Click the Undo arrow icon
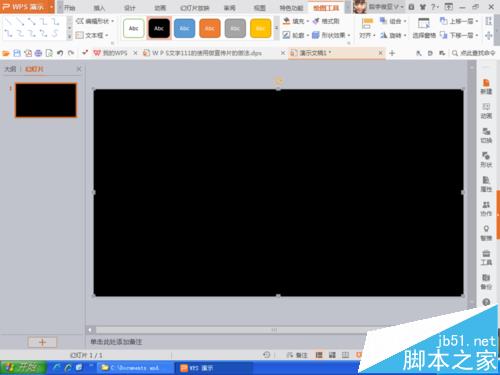This screenshot has width=500, height=375. pyautogui.click(x=60, y=53)
